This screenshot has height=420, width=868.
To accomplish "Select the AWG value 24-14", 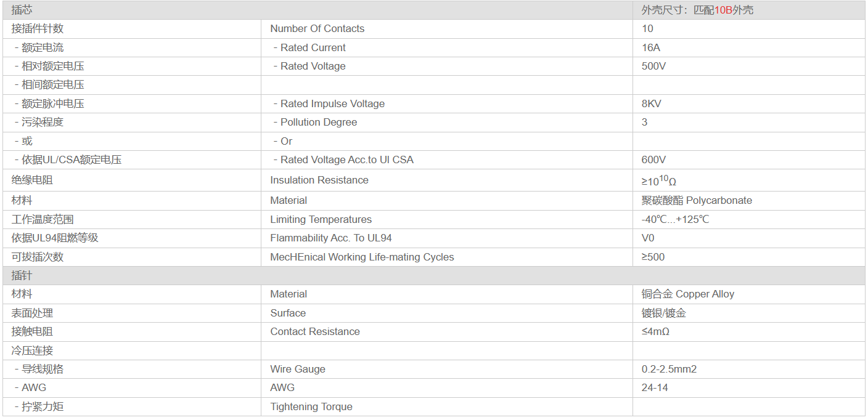I will 655,387.
